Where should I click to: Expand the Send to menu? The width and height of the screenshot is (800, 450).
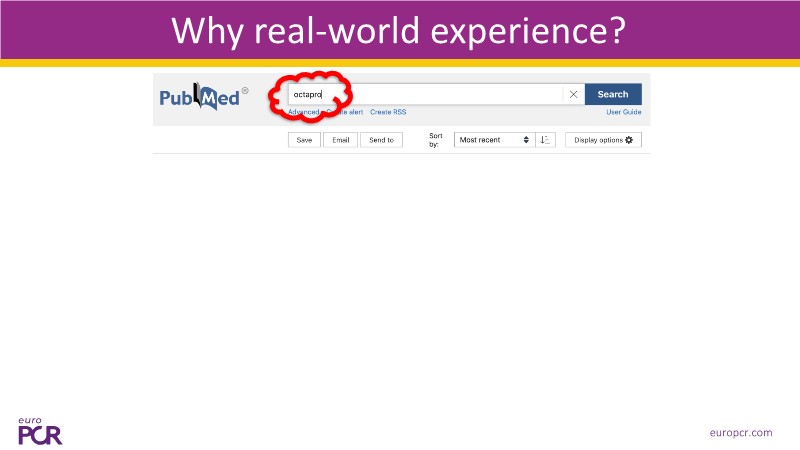click(x=381, y=140)
